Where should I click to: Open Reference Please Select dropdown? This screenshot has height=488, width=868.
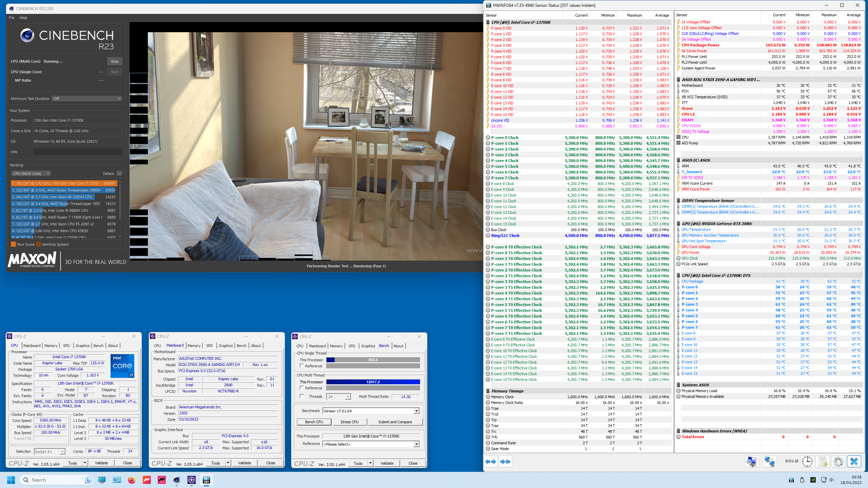pyautogui.click(x=371, y=444)
